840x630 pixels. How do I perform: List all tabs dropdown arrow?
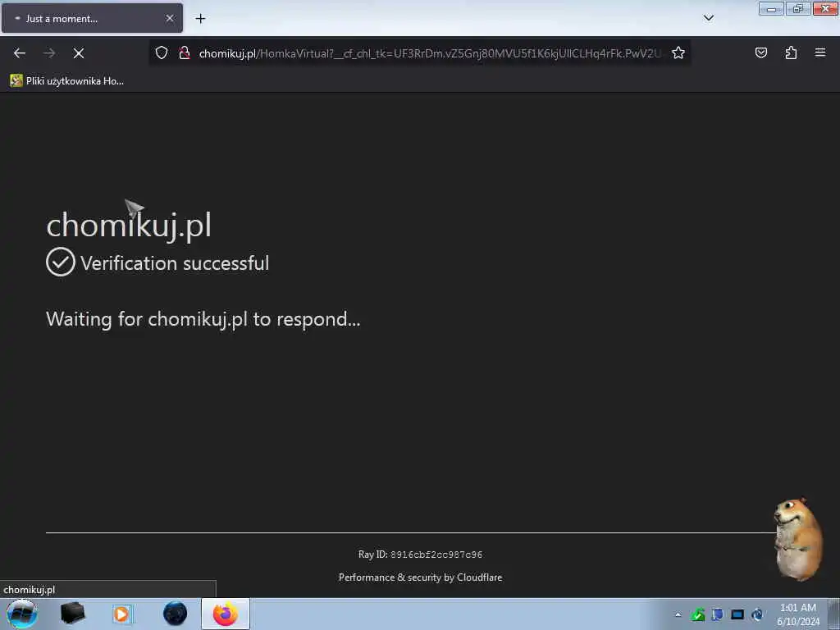708,18
